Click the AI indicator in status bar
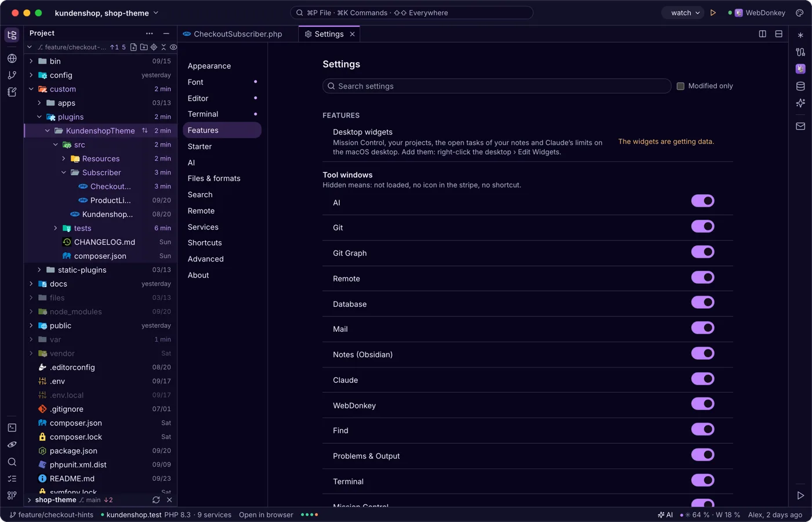This screenshot has height=522, width=812. pyautogui.click(x=665, y=515)
